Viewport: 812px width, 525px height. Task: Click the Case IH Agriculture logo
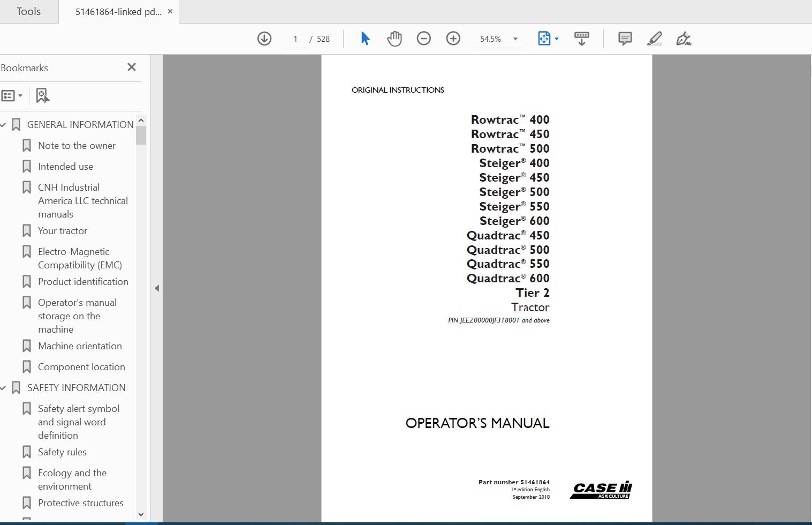[602, 490]
